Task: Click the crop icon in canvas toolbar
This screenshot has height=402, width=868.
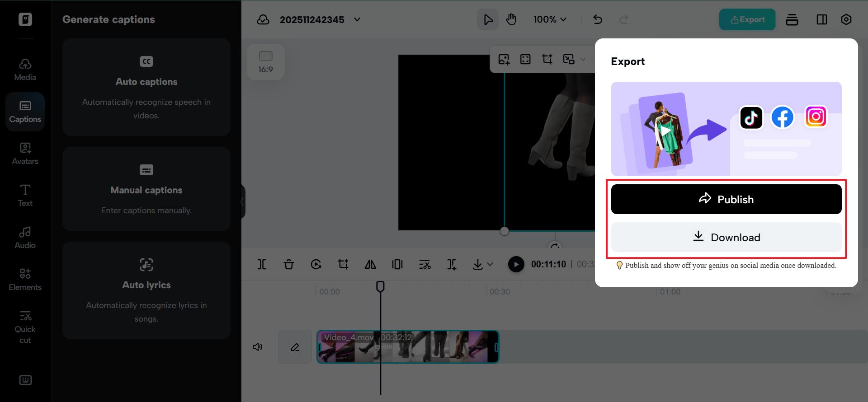Action: 547,59
